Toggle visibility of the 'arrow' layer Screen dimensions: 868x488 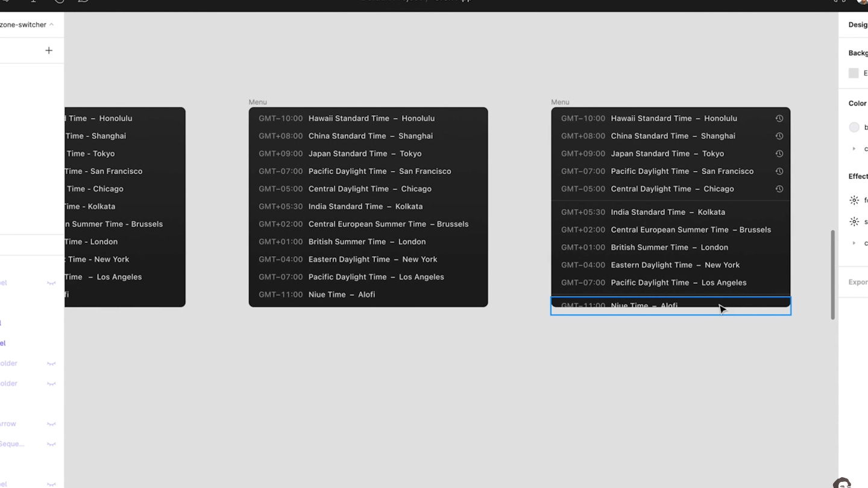pos(51,424)
